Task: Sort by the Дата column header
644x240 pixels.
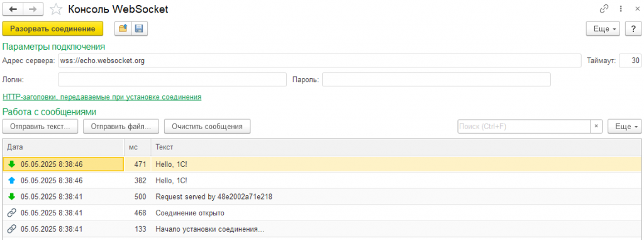Action: tap(64, 147)
